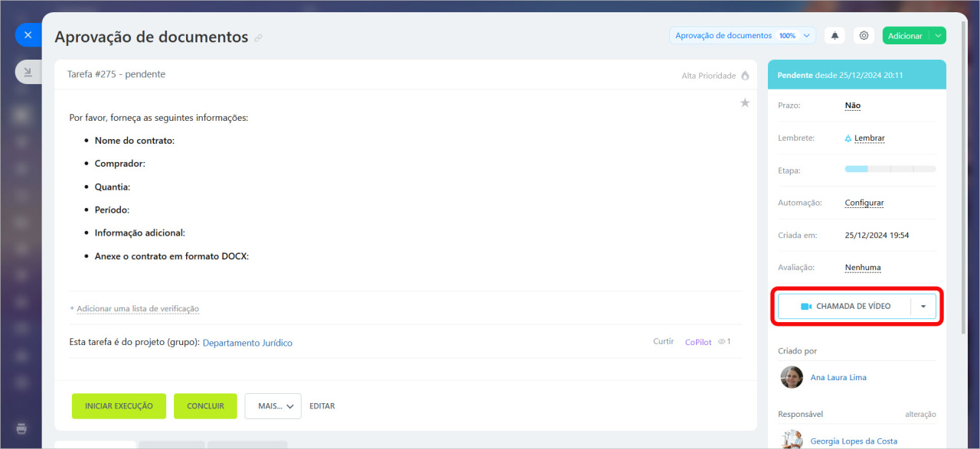The height and width of the screenshot is (449, 980).
Task: Click the Aprovação de documentos title
Action: click(152, 37)
